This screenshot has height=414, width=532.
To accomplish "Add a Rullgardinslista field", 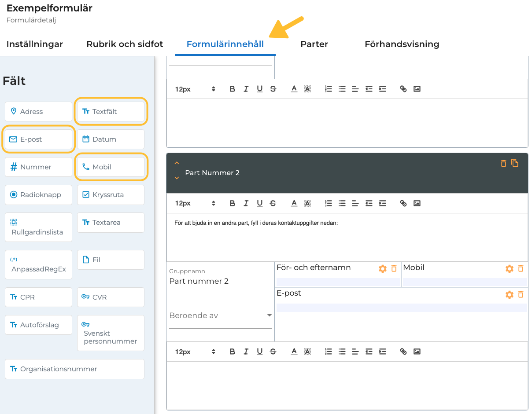I will [38, 227].
